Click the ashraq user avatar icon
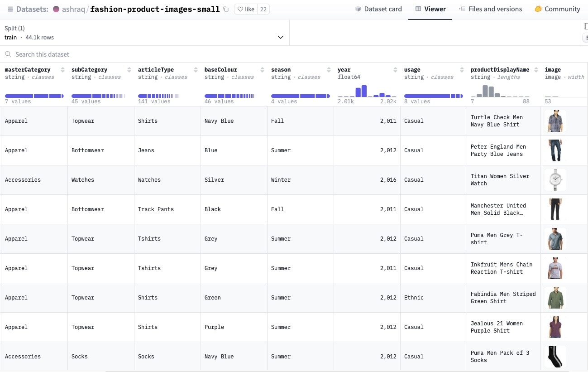The height and width of the screenshot is (372, 588). (56, 9)
